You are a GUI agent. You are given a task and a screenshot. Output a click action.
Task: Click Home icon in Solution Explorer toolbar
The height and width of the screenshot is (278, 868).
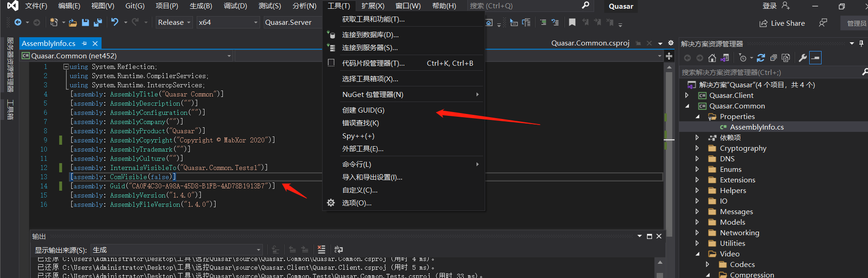pyautogui.click(x=712, y=58)
